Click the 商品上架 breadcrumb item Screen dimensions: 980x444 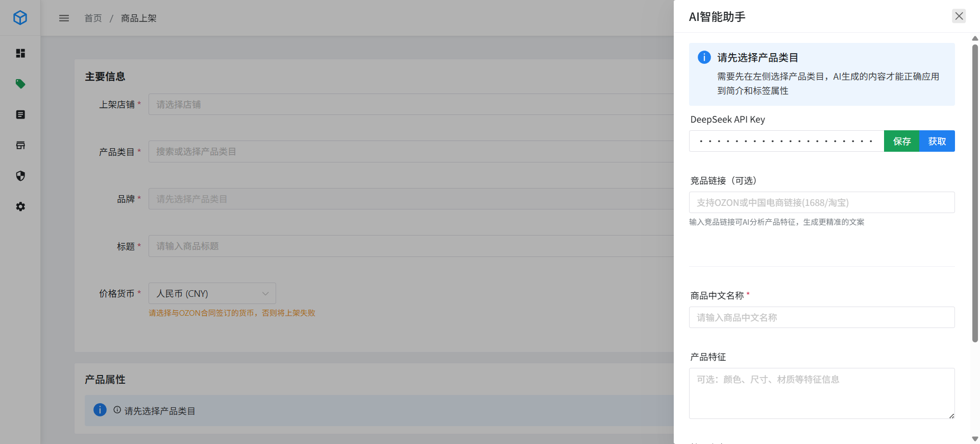138,18
